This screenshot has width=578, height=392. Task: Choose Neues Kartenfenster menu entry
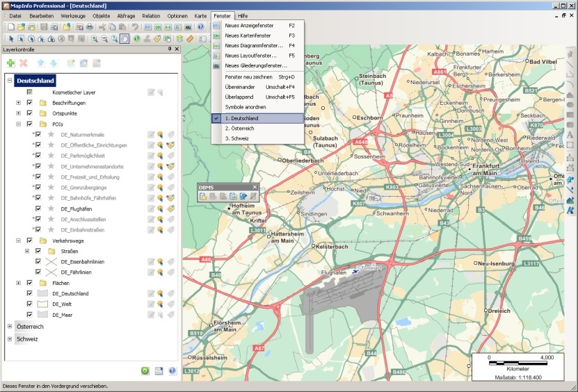tap(257, 35)
